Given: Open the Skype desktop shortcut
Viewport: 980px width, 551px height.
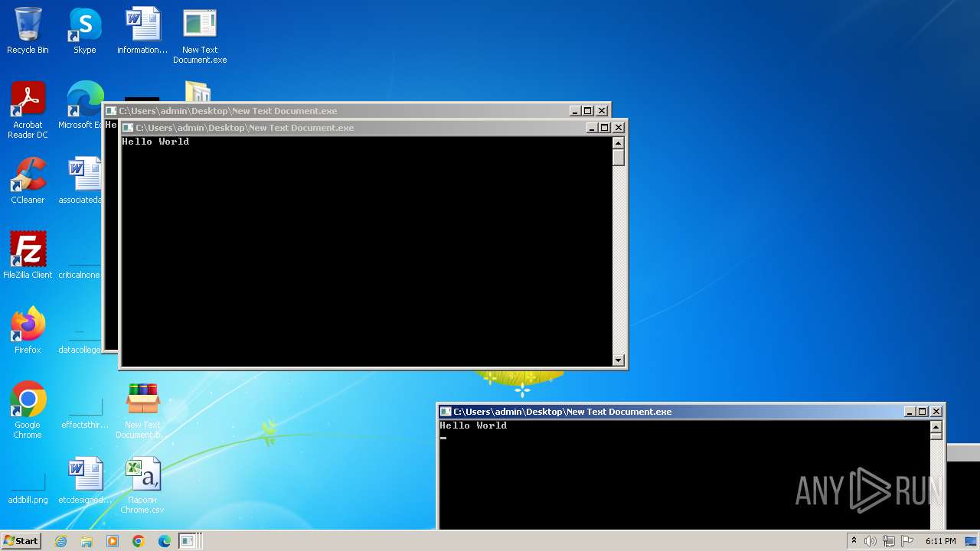Looking at the screenshot, I should [x=84, y=31].
